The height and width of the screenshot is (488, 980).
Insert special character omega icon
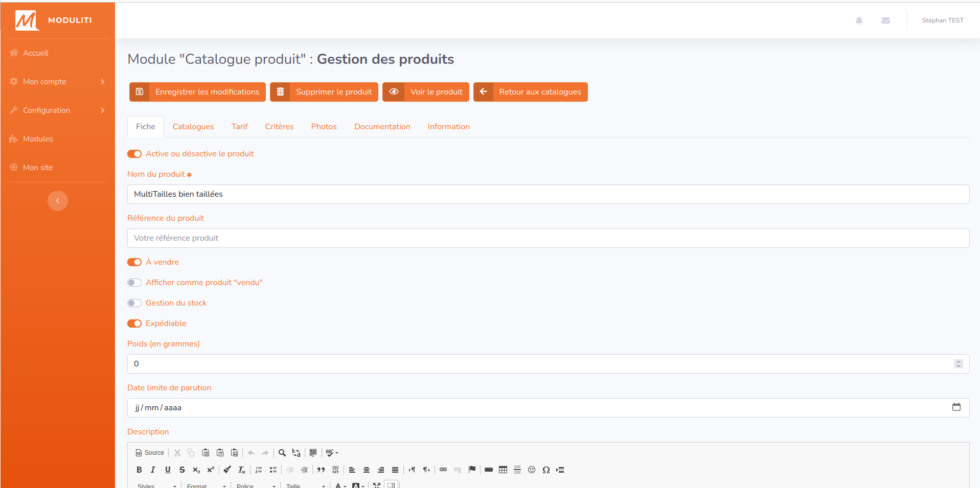[546, 470]
